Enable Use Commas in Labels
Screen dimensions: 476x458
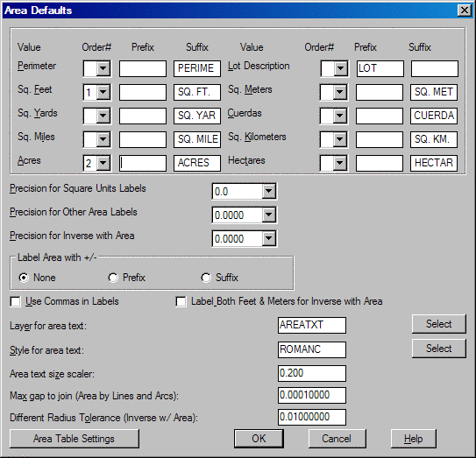point(15,302)
